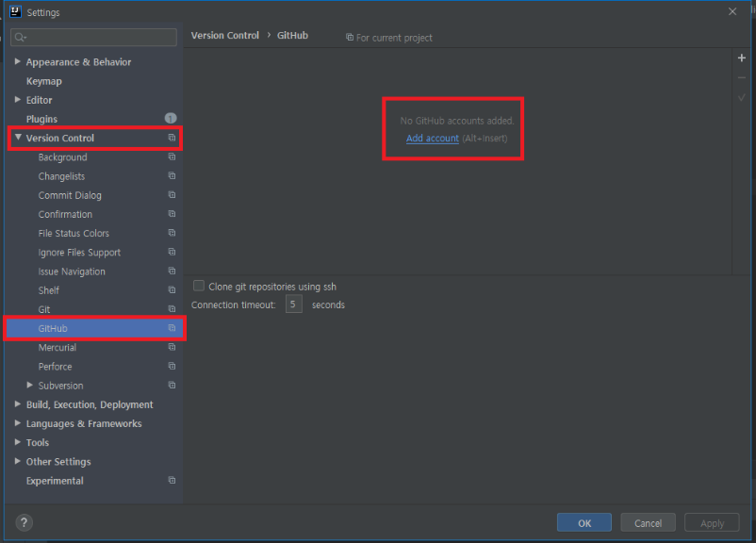This screenshot has height=543, width=756.
Task: Click the search magnifier icon
Action: pos(20,37)
